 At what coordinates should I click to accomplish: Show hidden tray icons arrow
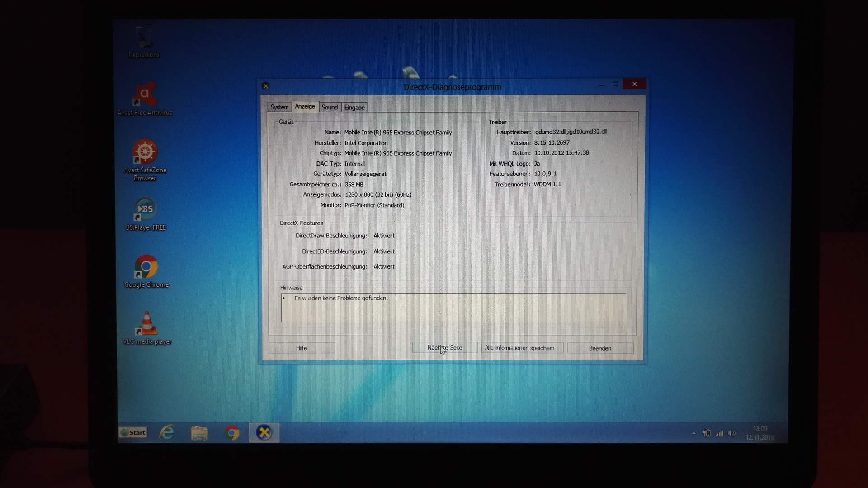[x=694, y=433]
